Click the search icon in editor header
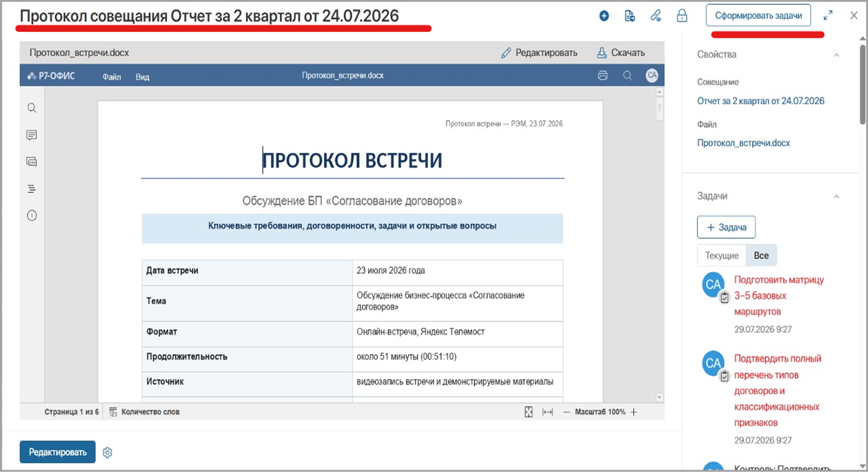Image resolution: width=868 pixels, height=472 pixels. (627, 76)
